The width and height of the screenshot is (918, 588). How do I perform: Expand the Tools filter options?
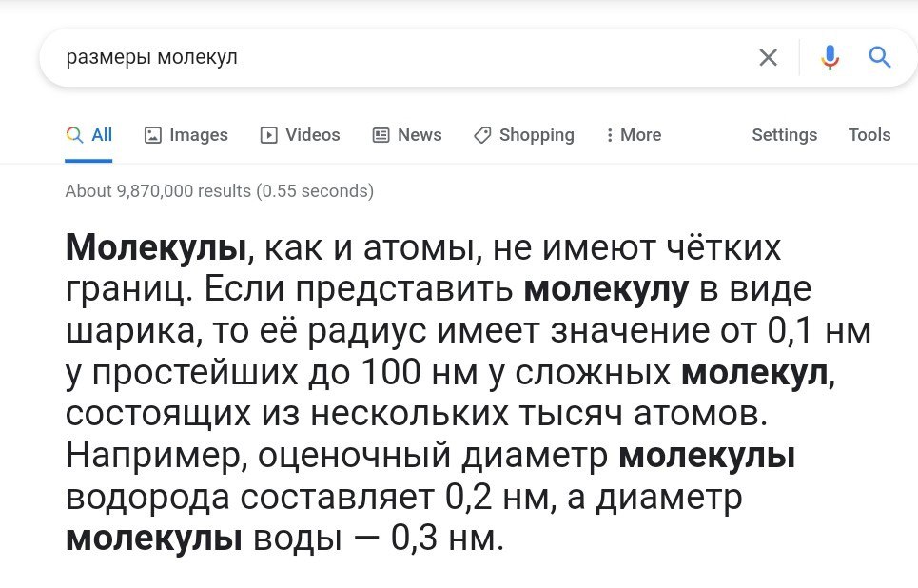tap(869, 135)
